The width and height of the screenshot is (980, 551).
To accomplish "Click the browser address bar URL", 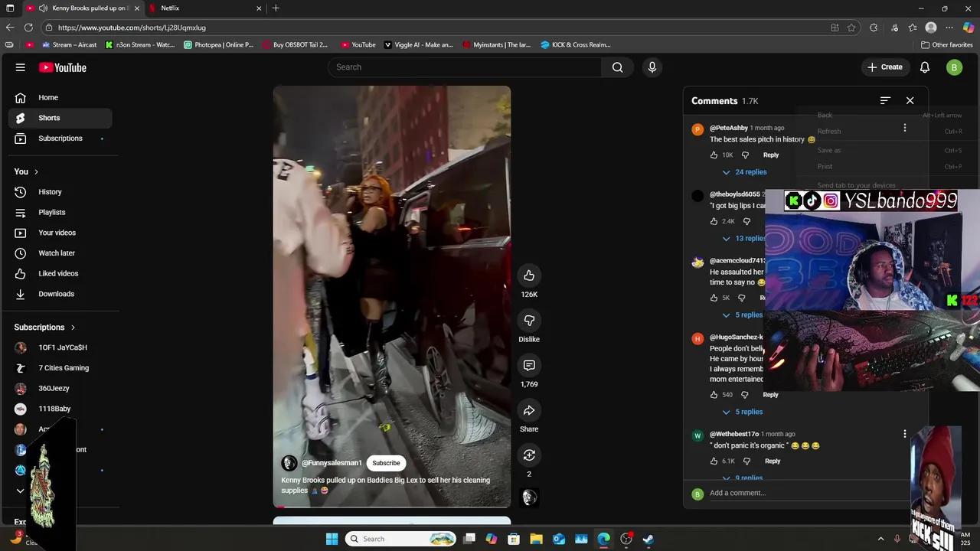I will [x=132, y=28].
